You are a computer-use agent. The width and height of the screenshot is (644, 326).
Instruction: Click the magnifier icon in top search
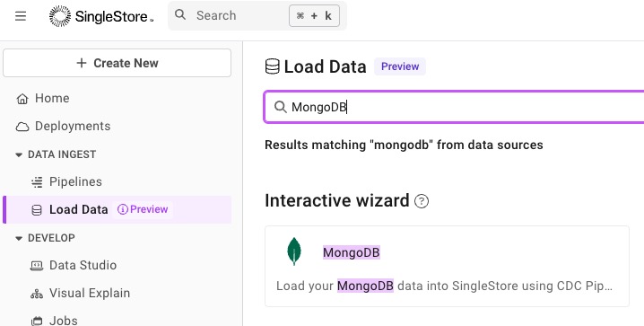click(180, 15)
